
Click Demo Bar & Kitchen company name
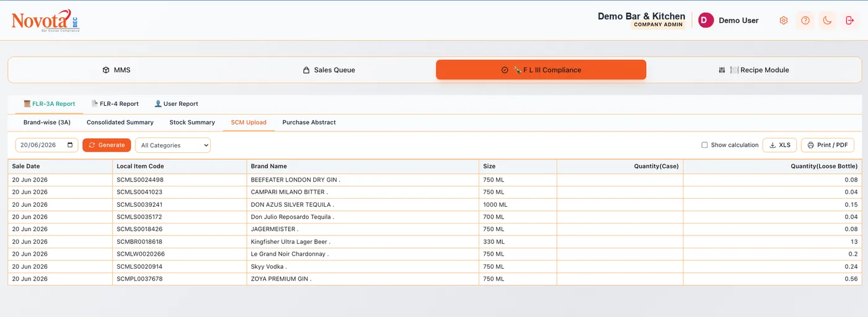[x=641, y=16]
